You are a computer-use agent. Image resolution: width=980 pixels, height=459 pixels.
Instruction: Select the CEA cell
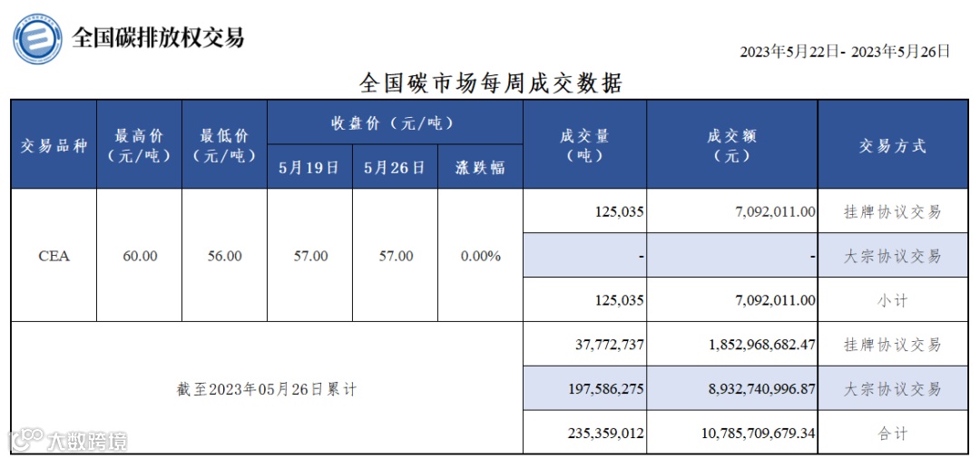coord(54,256)
